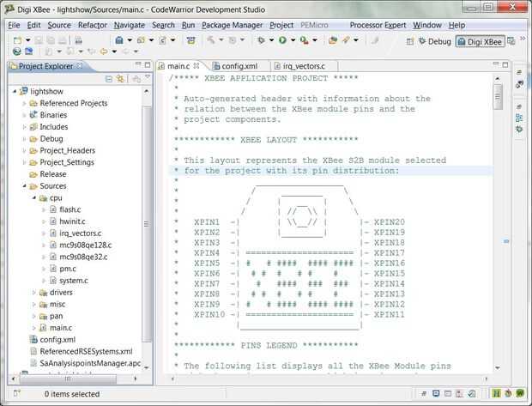
Task: Switch to the Debug perspective
Action: click(x=435, y=41)
